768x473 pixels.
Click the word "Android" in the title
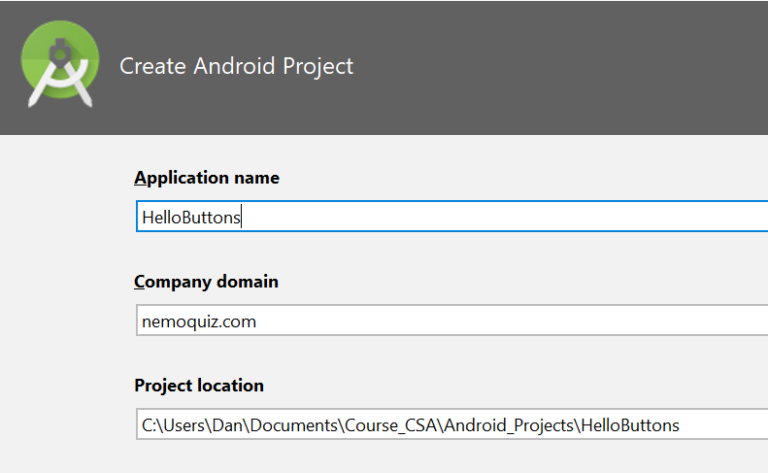(x=234, y=66)
